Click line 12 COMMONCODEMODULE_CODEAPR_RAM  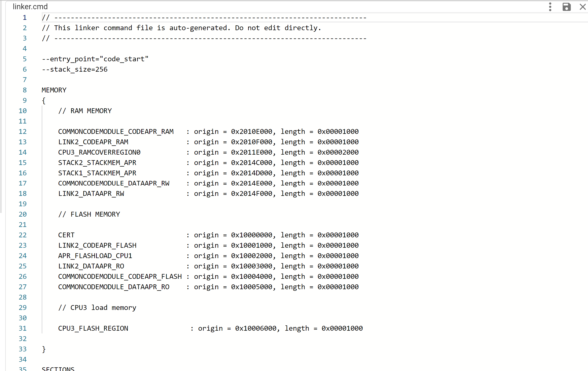[x=116, y=131]
